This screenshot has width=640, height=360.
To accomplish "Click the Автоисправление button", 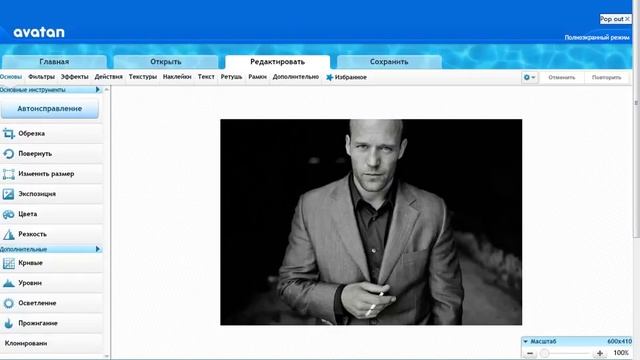I will [x=50, y=109].
